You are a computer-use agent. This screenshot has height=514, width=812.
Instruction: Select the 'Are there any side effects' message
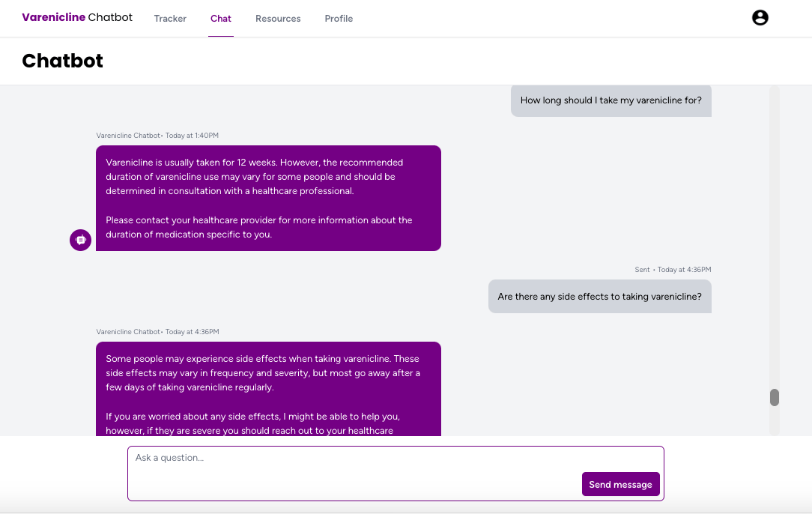(x=599, y=297)
